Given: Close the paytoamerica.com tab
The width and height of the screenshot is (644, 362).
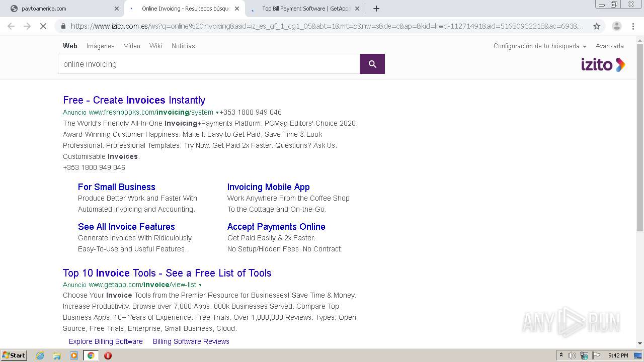Looking at the screenshot, I should 117,9.
